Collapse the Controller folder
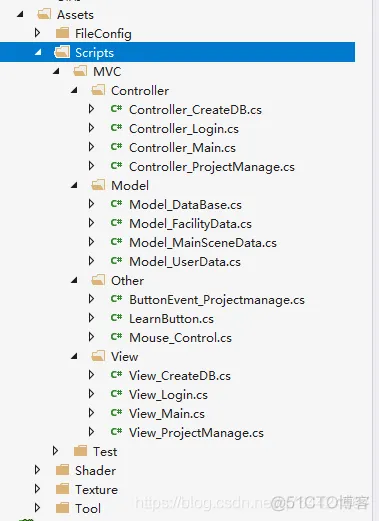This screenshot has width=379, height=521. 74,90
